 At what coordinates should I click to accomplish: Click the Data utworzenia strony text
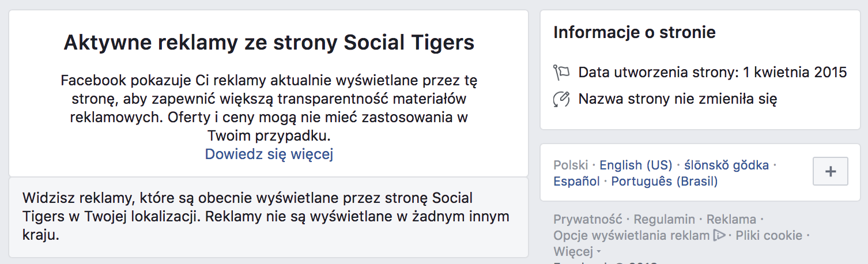click(x=712, y=73)
